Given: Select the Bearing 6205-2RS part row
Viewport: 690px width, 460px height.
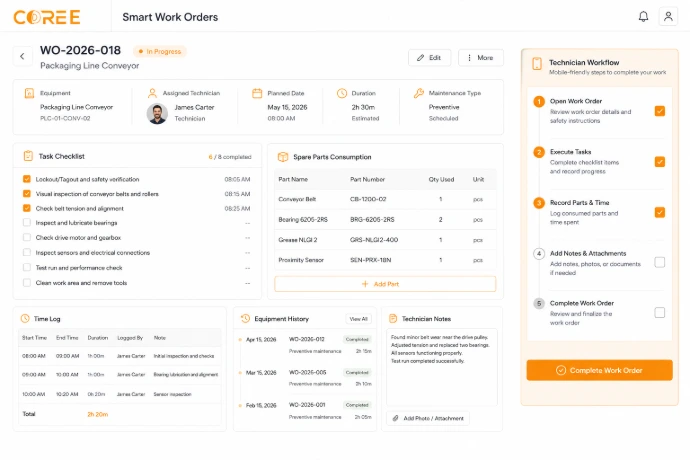Looking at the screenshot, I should click(x=385, y=220).
